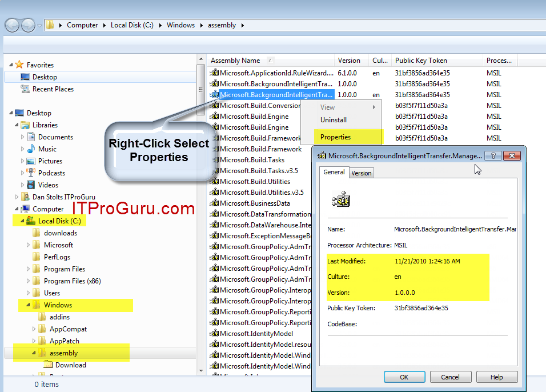Expand the Dan Stolts ITProGuru node
This screenshot has width=546, height=392.
(17, 197)
